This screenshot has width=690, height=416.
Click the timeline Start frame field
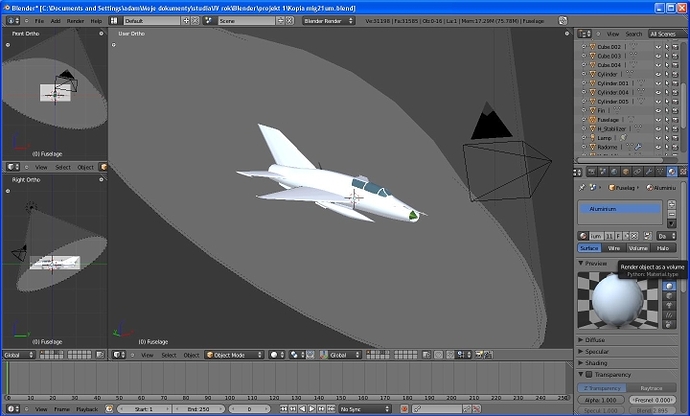pyautogui.click(x=144, y=409)
